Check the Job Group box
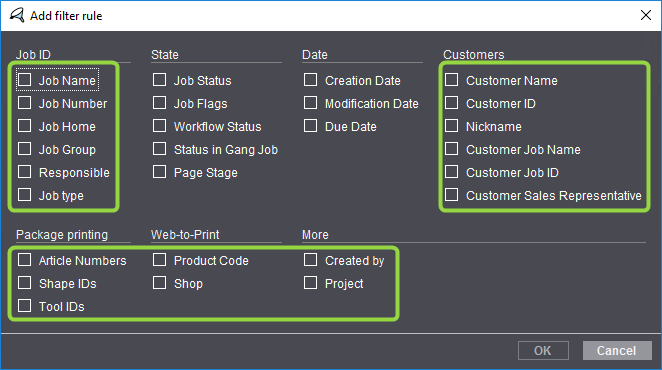Image resolution: width=662 pixels, height=370 pixels. 24,149
